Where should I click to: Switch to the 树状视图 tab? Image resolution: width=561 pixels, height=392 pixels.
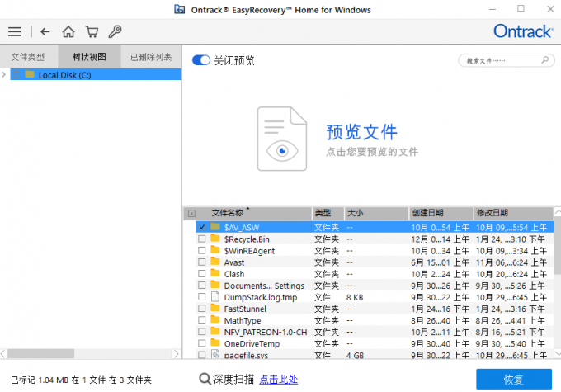click(x=89, y=57)
